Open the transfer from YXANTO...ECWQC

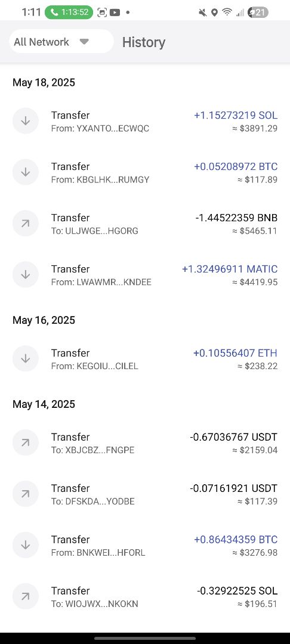[x=145, y=121]
